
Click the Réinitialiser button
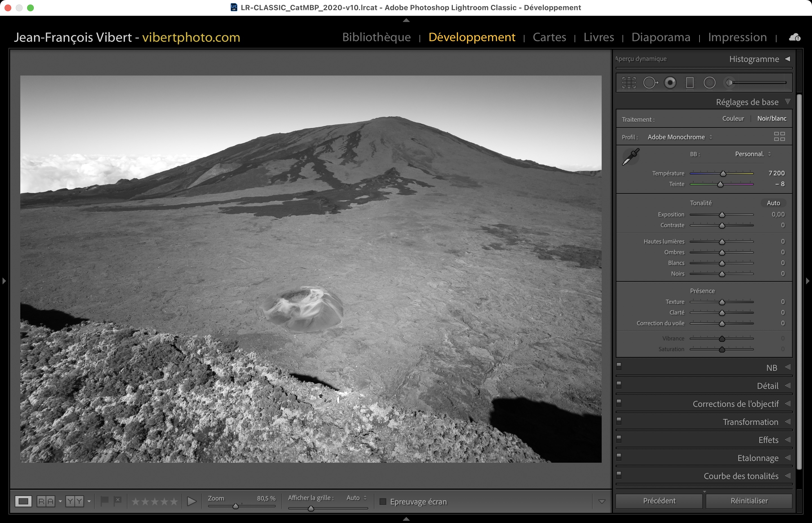[749, 501]
